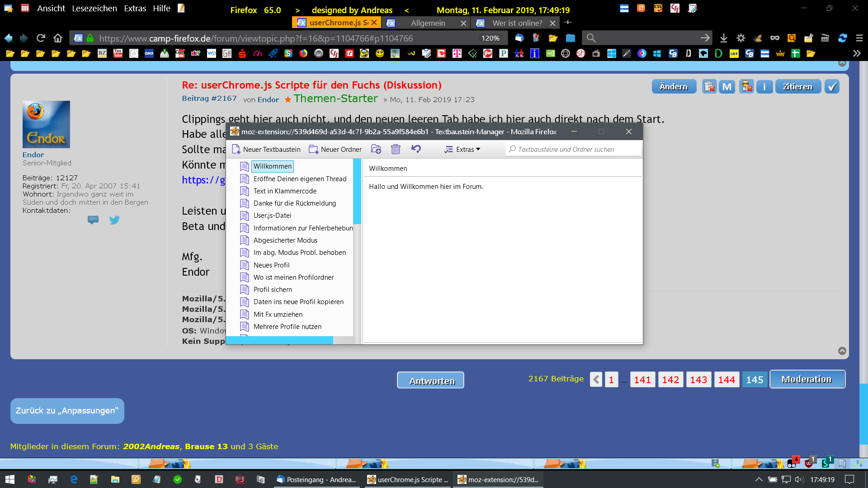Viewport: 868px width, 488px height.
Task: Switch to the 'Wer ist online?' tab
Action: click(517, 23)
